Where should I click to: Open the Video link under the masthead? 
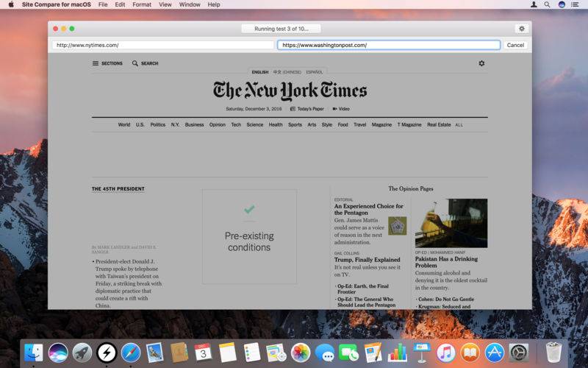(x=341, y=109)
